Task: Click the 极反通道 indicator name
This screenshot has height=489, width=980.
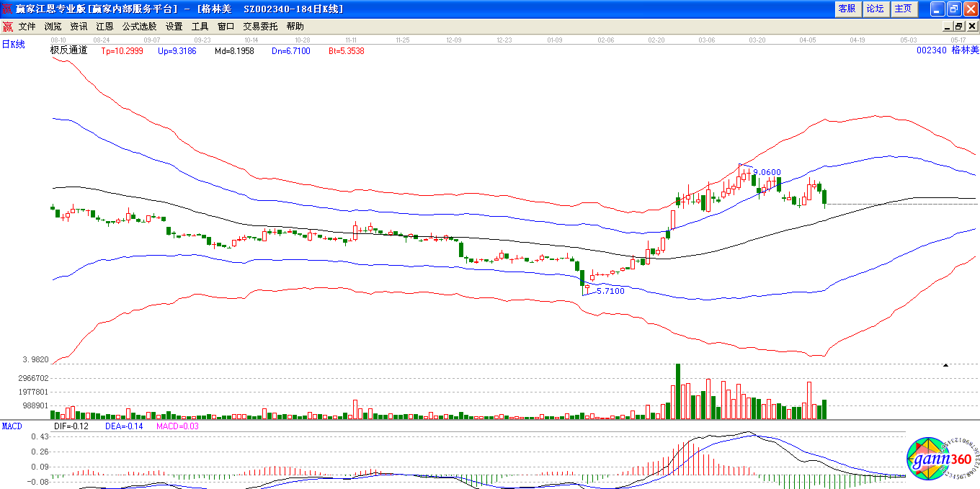Action: (x=68, y=50)
